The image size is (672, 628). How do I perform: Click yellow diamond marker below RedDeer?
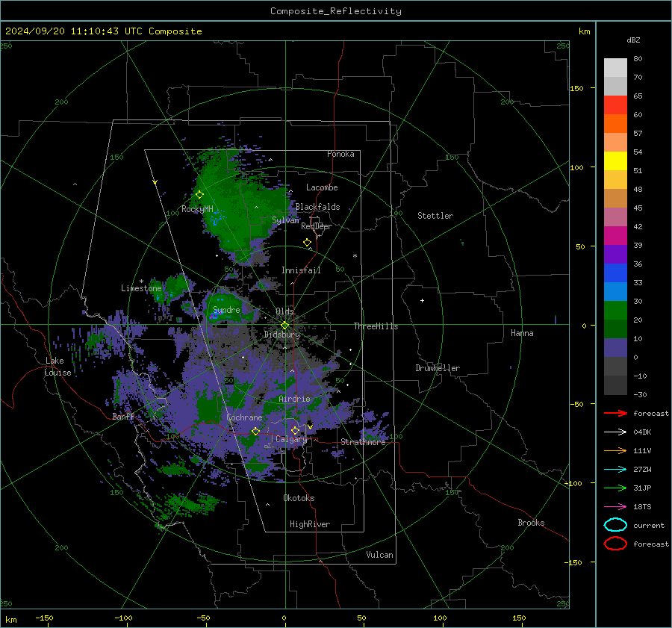(307, 243)
